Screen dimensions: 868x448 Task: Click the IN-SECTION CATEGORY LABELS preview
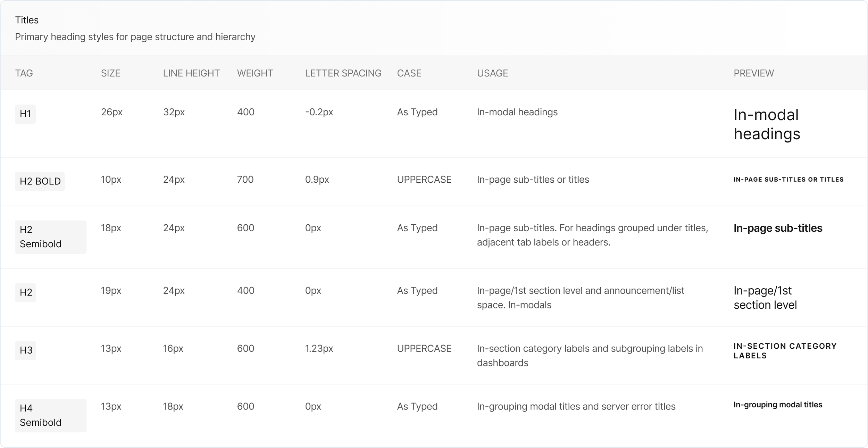[785, 351]
